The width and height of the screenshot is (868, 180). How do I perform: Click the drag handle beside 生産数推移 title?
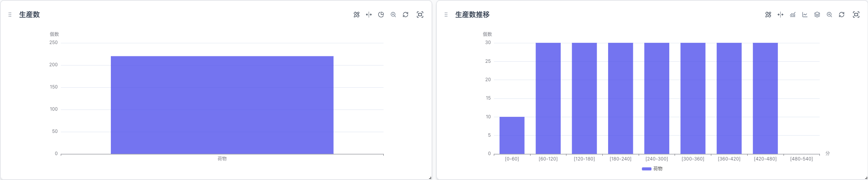446,15
